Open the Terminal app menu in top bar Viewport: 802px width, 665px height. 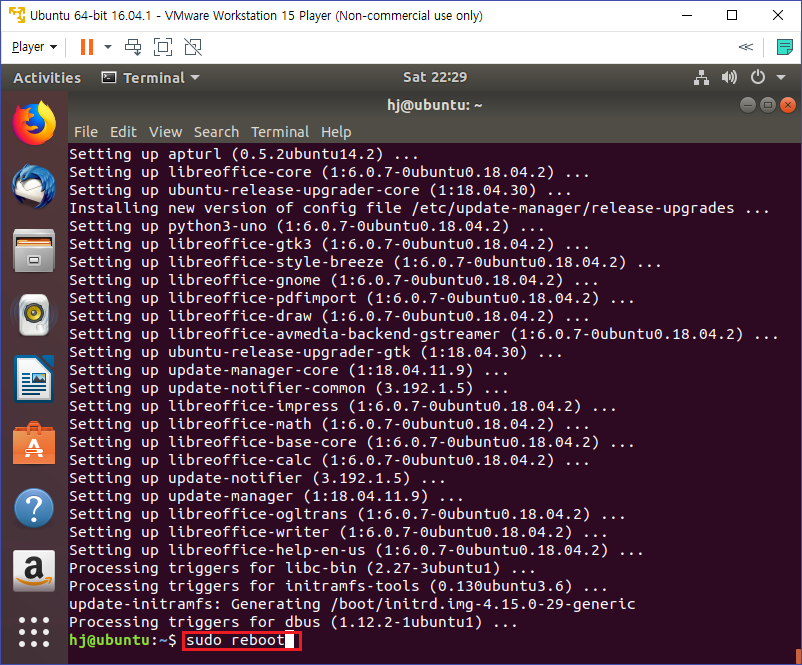(x=150, y=78)
